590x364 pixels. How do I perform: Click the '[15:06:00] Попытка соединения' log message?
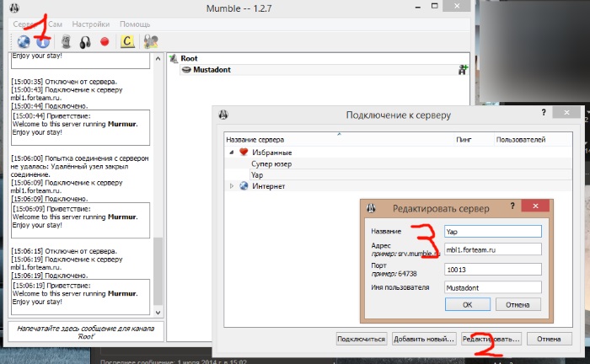pos(80,167)
